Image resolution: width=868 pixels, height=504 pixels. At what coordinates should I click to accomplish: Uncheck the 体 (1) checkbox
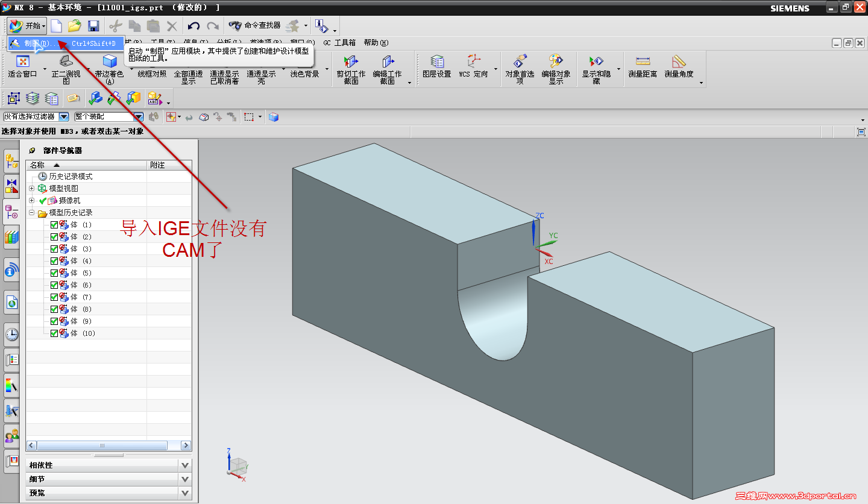(x=54, y=225)
